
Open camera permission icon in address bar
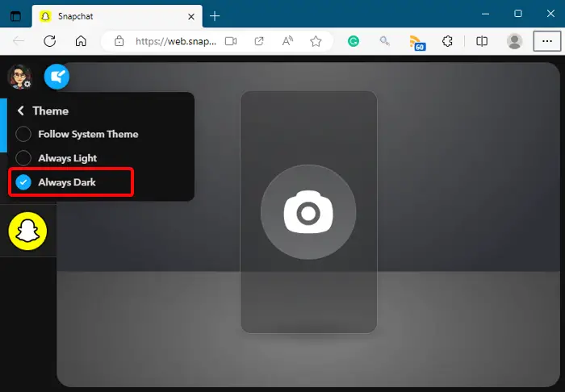click(x=231, y=41)
